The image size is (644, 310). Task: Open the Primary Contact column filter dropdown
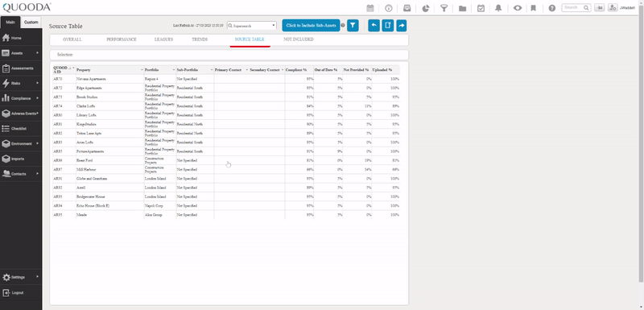click(x=247, y=70)
